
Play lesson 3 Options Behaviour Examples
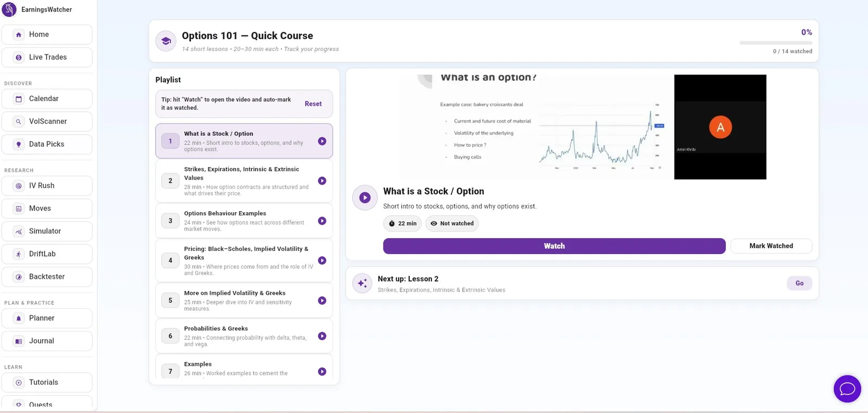[x=322, y=221]
